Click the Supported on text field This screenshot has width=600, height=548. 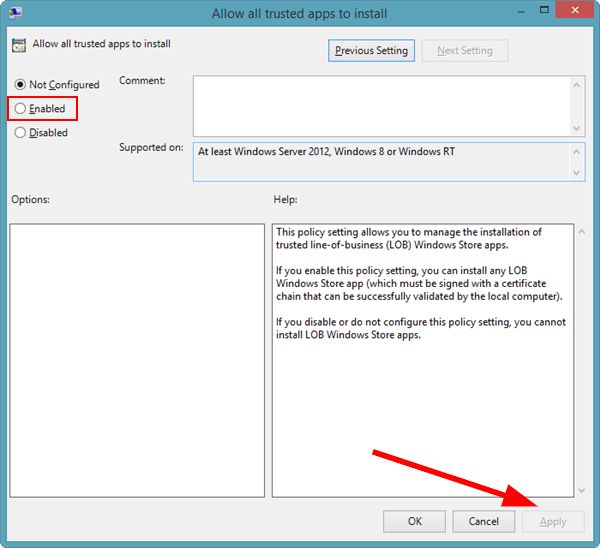pos(382,162)
